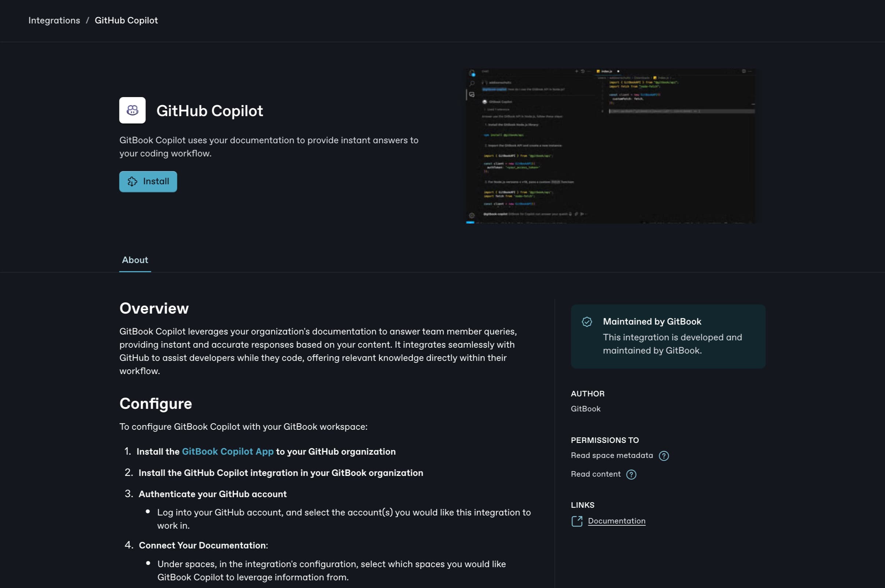This screenshot has height=588, width=885.
Task: Go back to Integrations breadcrumb
Action: (x=54, y=20)
